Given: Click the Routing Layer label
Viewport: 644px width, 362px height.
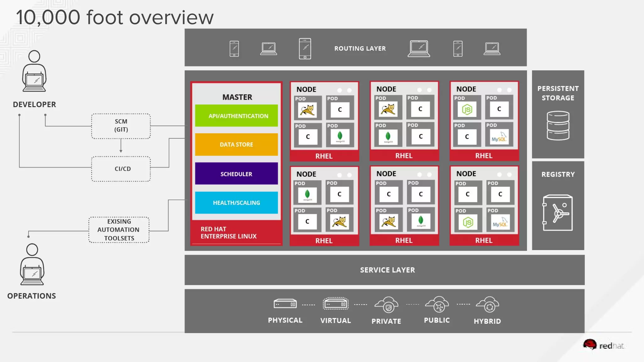Looking at the screenshot, I should tap(360, 48).
